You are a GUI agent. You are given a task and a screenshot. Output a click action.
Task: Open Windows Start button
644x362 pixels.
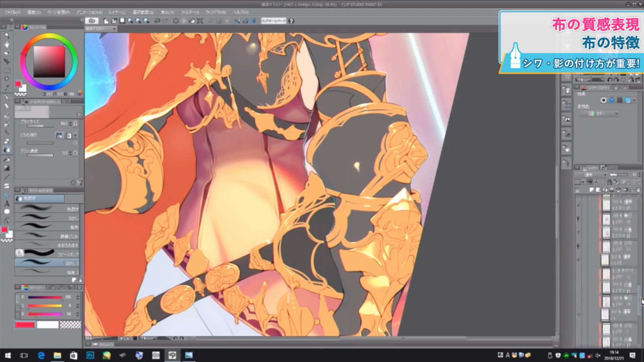click(7, 355)
